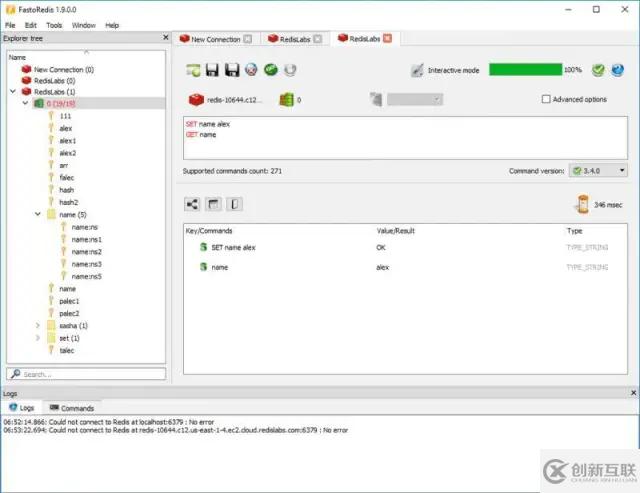Open the File menu

click(x=10, y=25)
